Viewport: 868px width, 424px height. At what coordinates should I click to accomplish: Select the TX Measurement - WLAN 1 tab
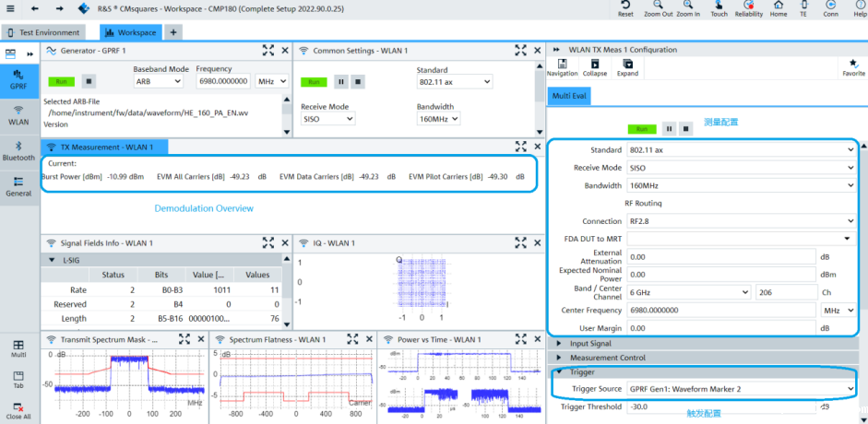pos(104,147)
